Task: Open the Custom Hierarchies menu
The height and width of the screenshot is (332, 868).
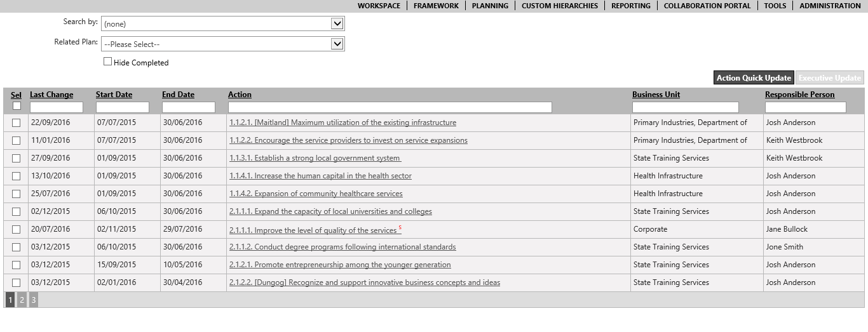Action: 560,6
